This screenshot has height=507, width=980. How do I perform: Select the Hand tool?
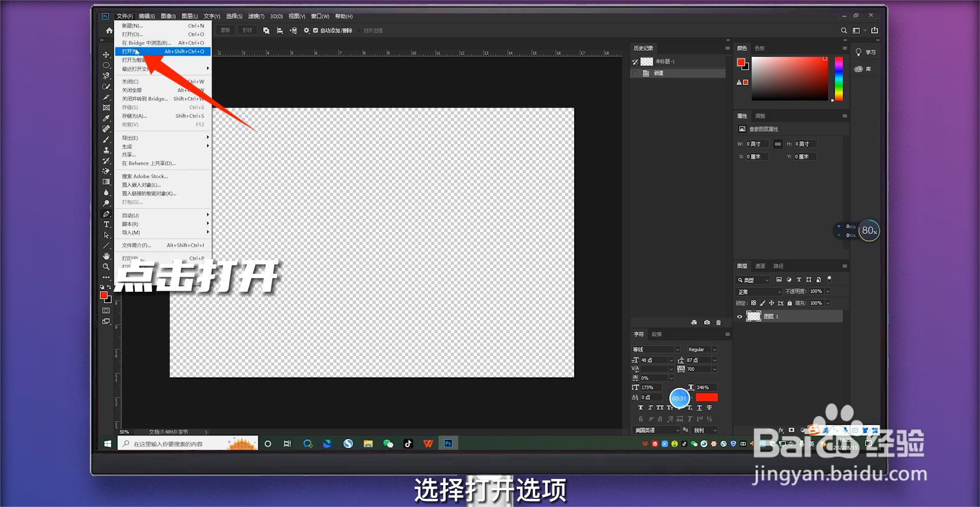106,256
